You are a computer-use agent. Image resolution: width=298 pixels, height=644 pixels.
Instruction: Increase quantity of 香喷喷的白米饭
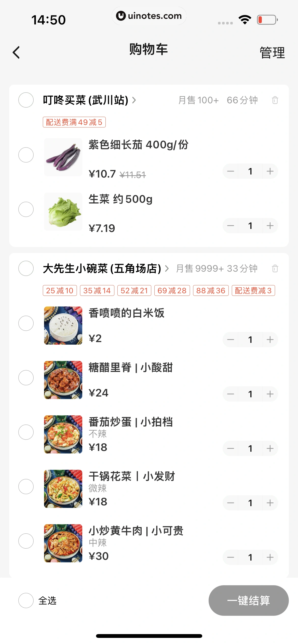click(x=270, y=340)
